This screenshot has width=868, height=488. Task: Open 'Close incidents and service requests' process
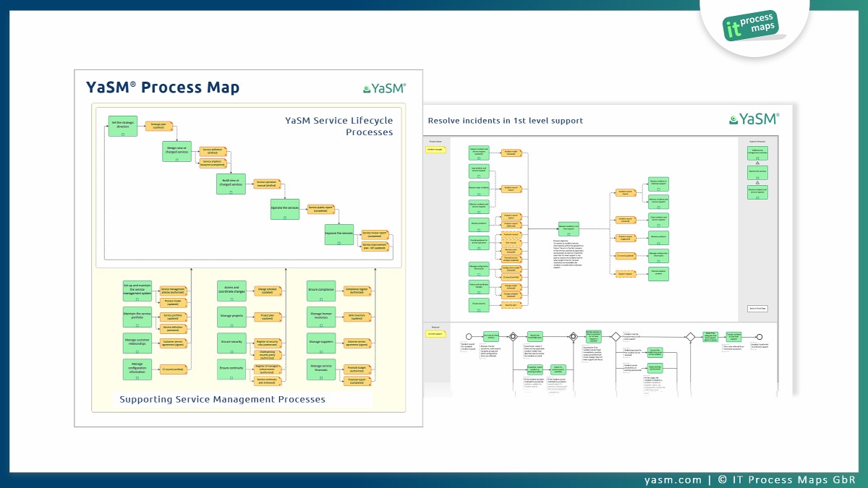pyautogui.click(x=658, y=218)
